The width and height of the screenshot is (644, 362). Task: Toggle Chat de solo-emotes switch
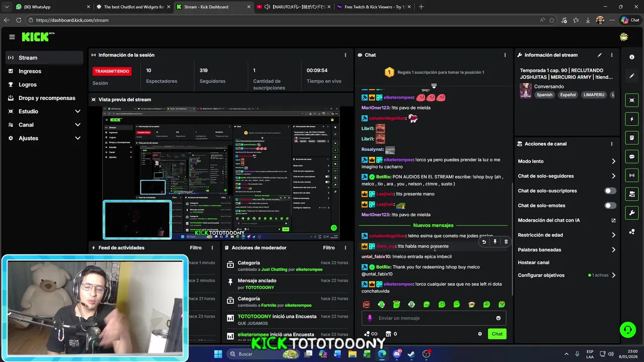pyautogui.click(x=610, y=205)
